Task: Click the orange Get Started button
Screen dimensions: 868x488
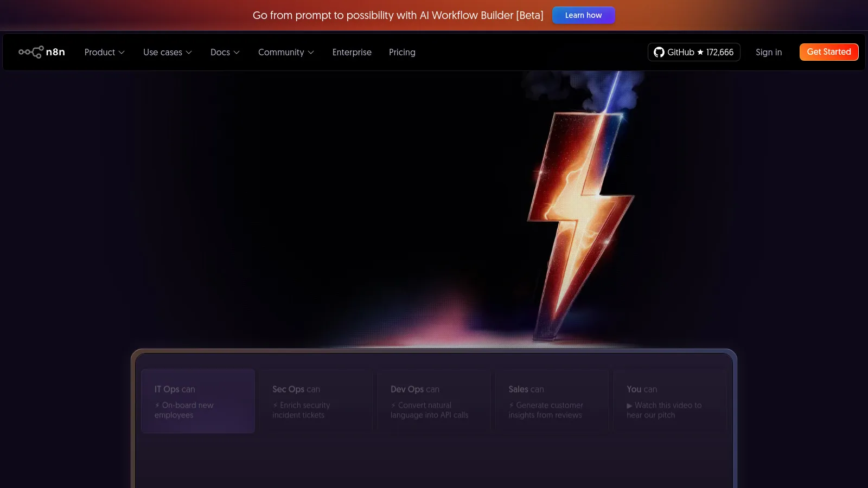Action: tap(828, 52)
